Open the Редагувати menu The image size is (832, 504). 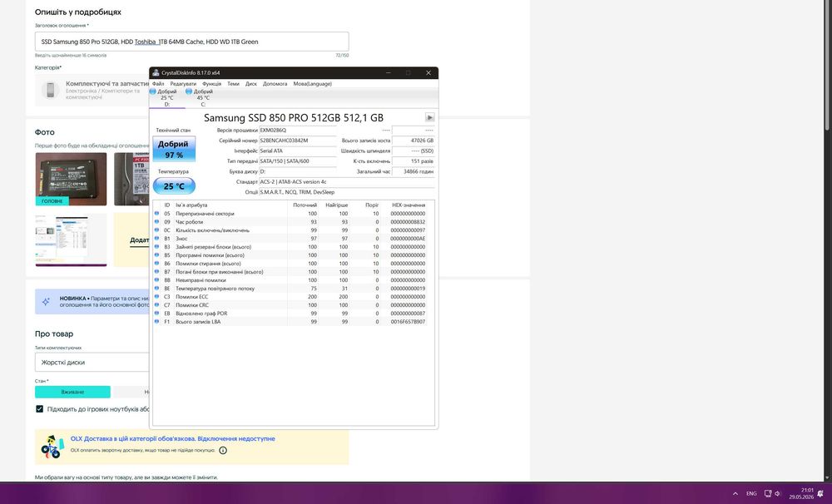click(x=183, y=84)
